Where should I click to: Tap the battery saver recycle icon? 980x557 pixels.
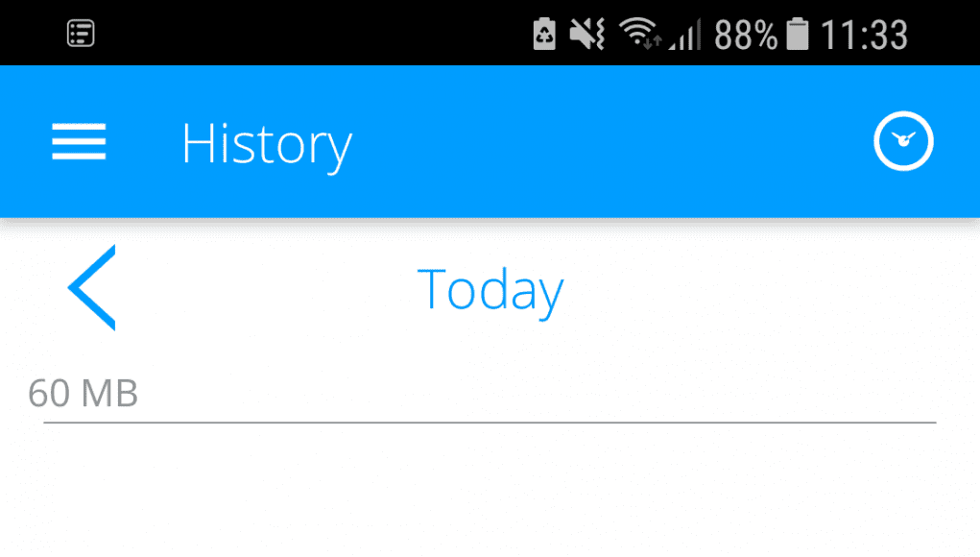click(543, 34)
